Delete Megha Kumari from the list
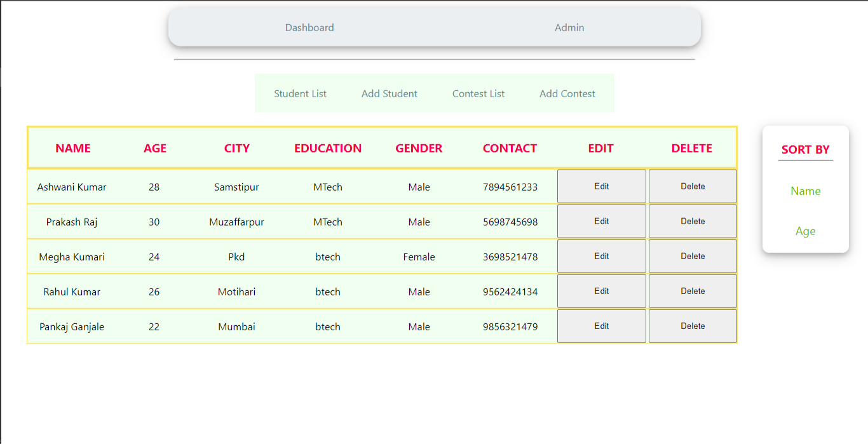 point(692,255)
